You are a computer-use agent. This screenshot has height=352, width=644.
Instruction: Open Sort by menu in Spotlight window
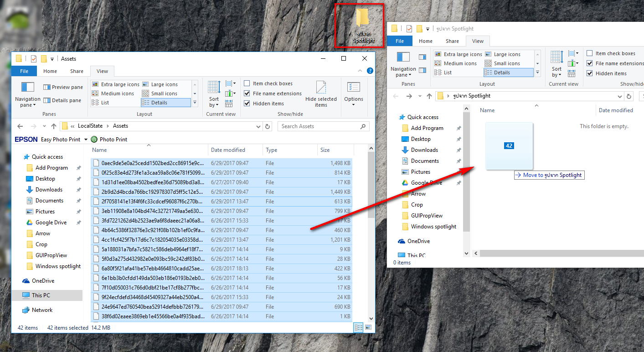(556, 64)
